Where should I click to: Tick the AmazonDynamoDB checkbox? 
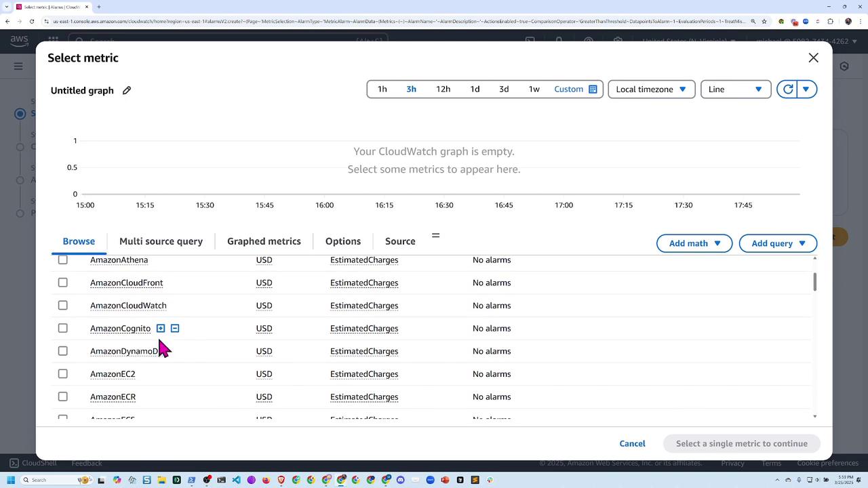[63, 351]
